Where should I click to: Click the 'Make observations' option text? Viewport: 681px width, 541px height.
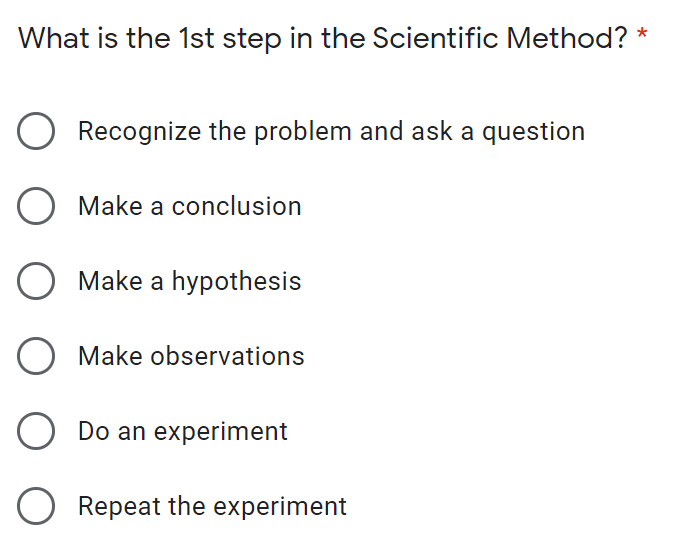pyautogui.click(x=191, y=357)
